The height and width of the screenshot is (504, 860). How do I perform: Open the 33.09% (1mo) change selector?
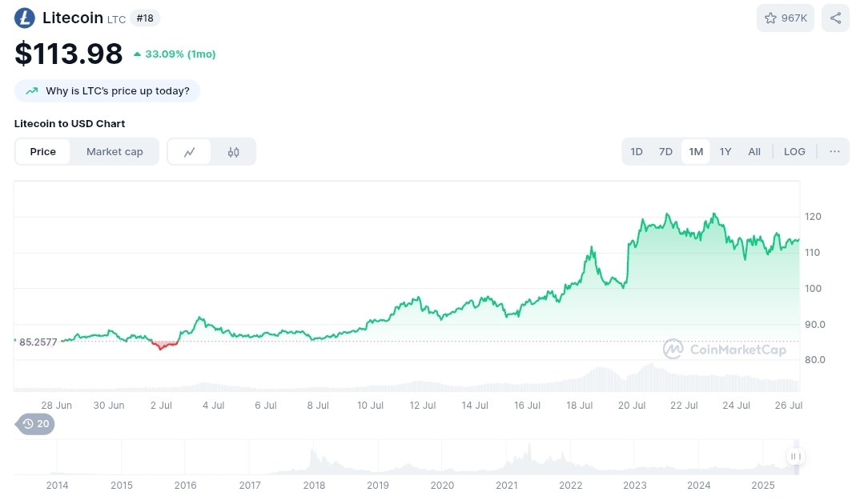175,54
